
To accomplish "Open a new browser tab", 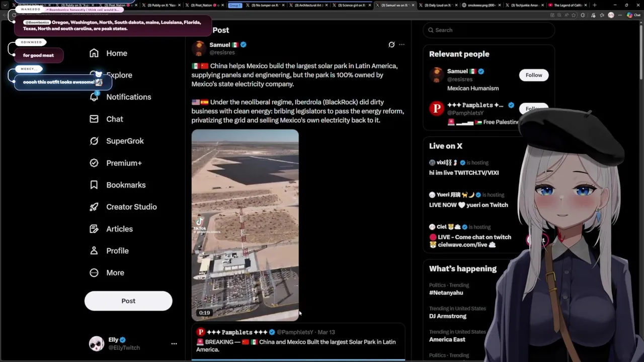I will point(595,5).
